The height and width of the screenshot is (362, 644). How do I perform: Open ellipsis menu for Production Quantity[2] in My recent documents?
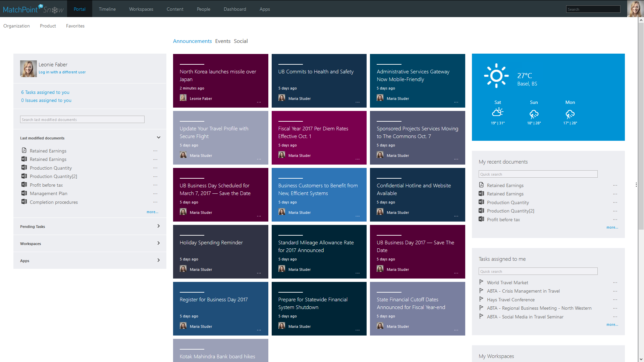(615, 211)
